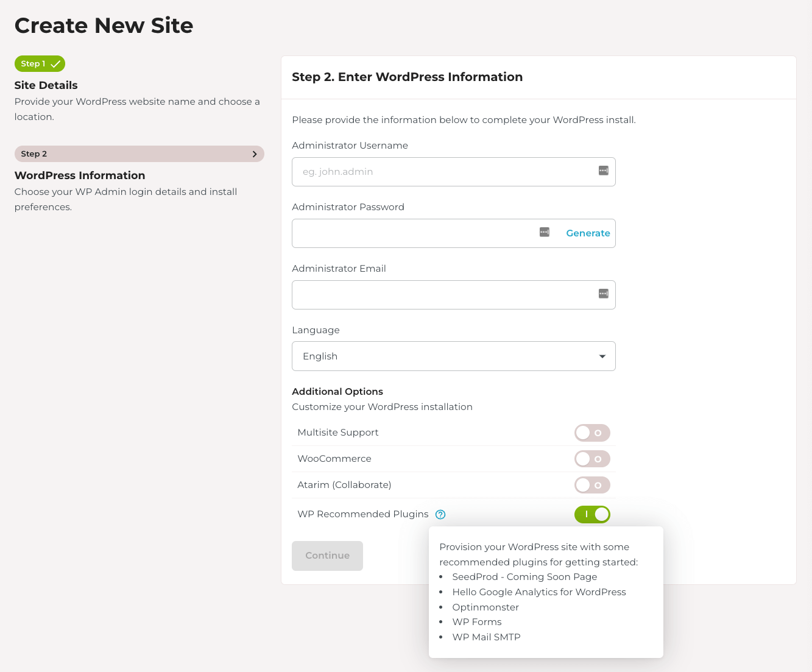The height and width of the screenshot is (672, 812).
Task: Switch on Atarim (Collaborate) toggle
Action: click(x=592, y=485)
